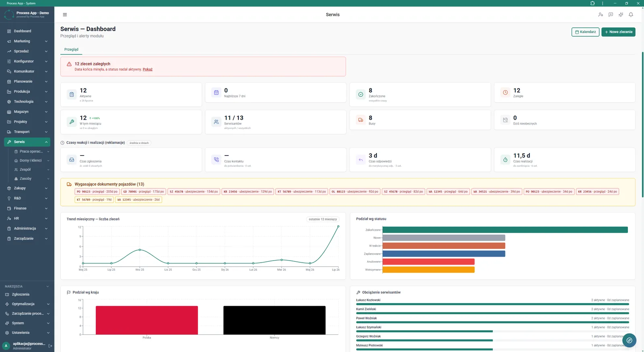
Task: Click phone icon in Czas kontaktu card
Action: click(216, 159)
